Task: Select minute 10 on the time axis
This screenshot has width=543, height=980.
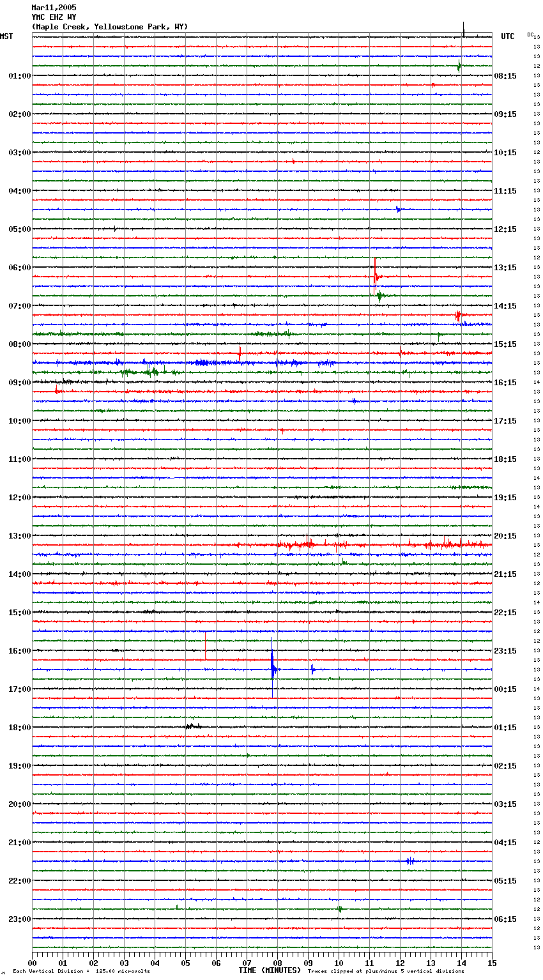Action: (339, 963)
